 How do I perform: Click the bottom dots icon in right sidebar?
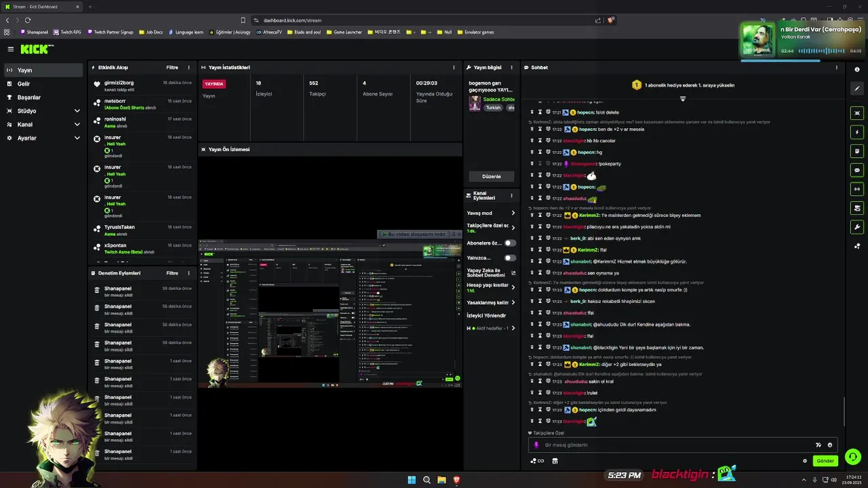857,246
